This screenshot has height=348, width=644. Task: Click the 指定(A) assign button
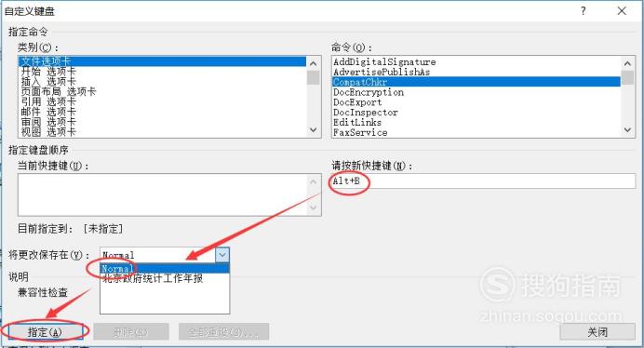(45, 331)
